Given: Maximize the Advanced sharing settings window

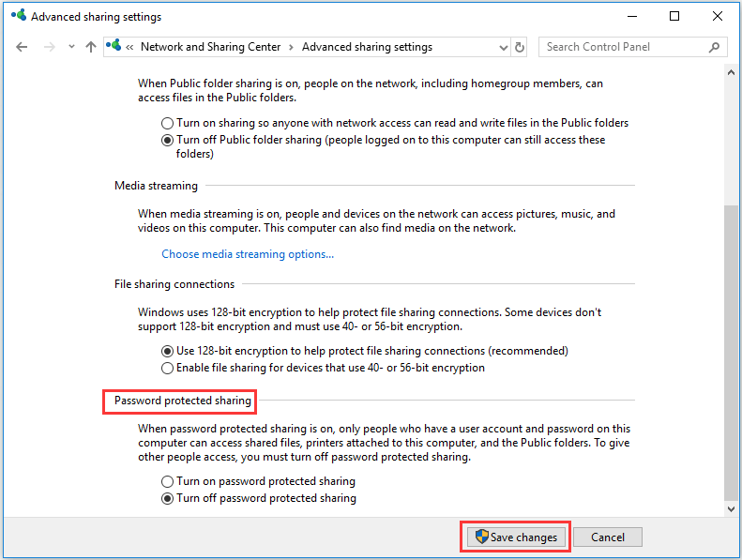Looking at the screenshot, I should (x=674, y=16).
